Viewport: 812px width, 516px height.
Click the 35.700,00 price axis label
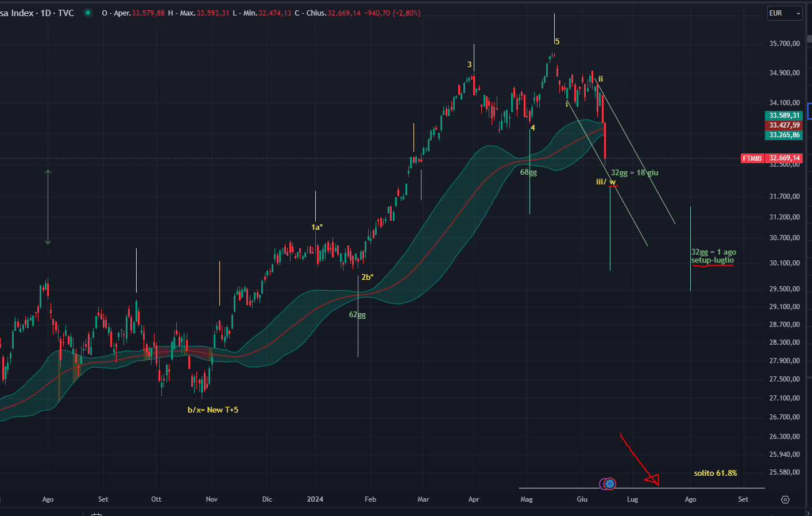pos(784,44)
